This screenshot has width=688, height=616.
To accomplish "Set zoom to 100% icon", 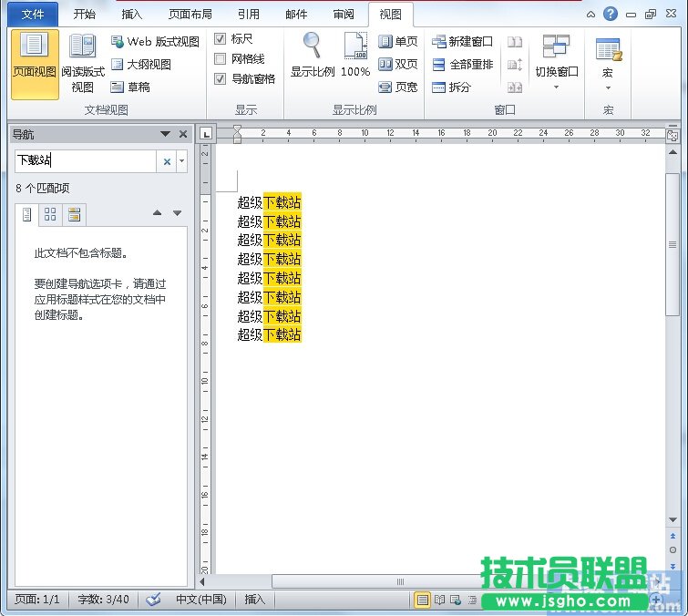I will (355, 46).
